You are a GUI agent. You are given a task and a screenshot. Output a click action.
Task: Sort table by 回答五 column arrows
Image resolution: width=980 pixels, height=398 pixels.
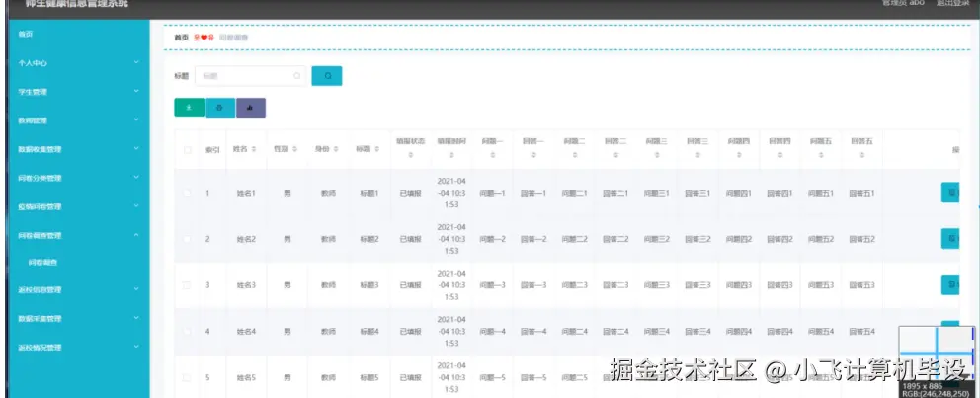point(861,154)
